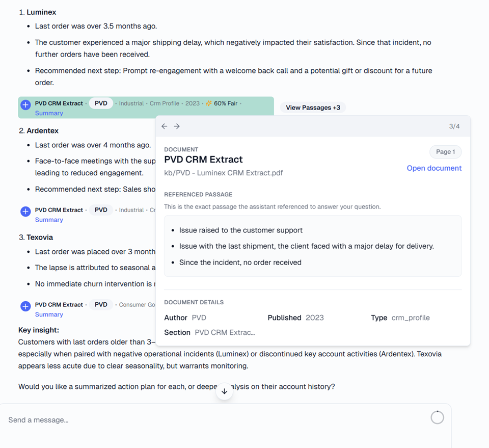Expand Texovia citation with plus icon
Viewport: 489px width, 448px height.
click(x=25, y=306)
